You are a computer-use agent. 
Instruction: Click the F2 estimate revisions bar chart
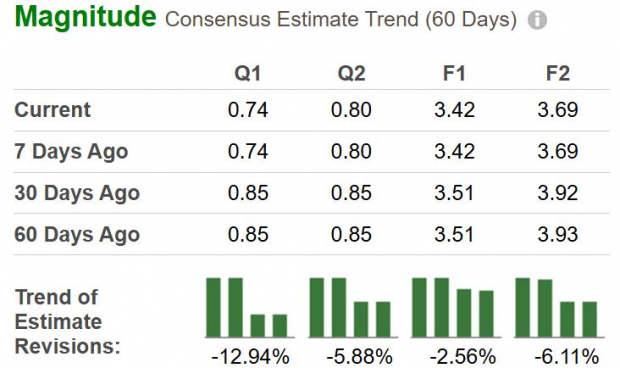(559, 308)
